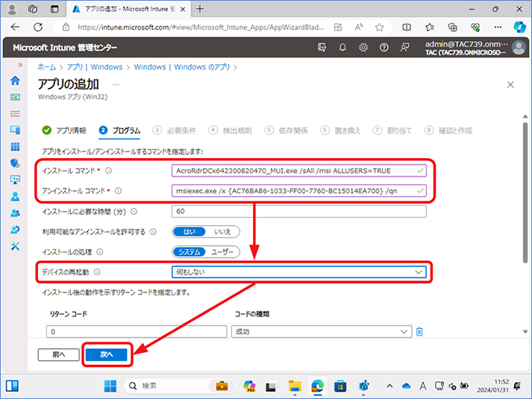Show info tooltip for インストールの処理

tap(100, 252)
